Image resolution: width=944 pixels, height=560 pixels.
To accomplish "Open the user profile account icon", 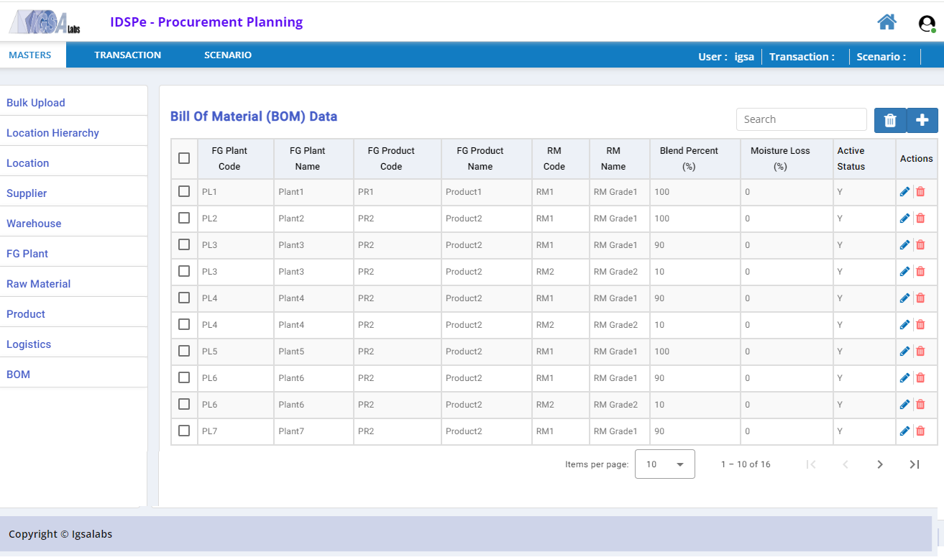I will [927, 23].
